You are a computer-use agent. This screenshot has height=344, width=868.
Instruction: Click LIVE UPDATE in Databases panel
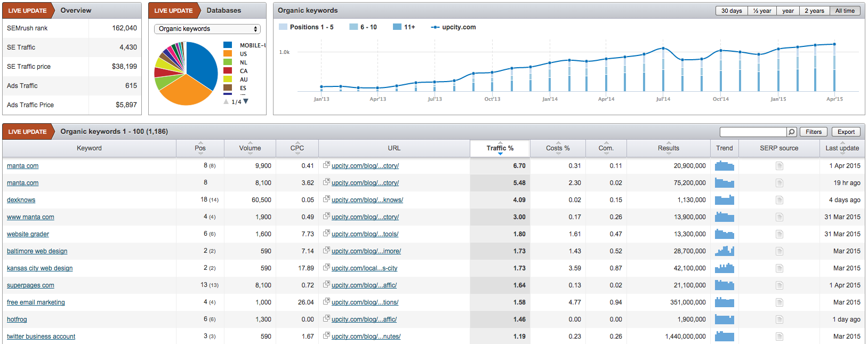click(173, 11)
